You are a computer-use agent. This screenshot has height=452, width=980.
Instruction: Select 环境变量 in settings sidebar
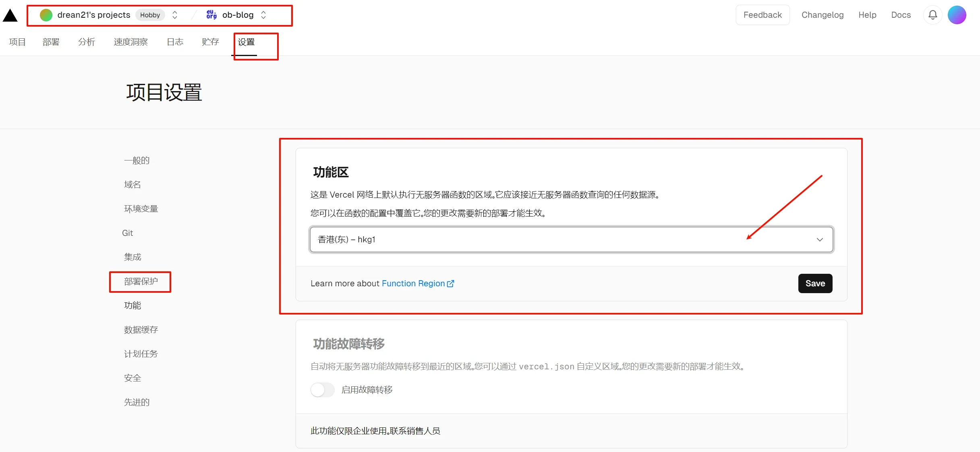141,208
